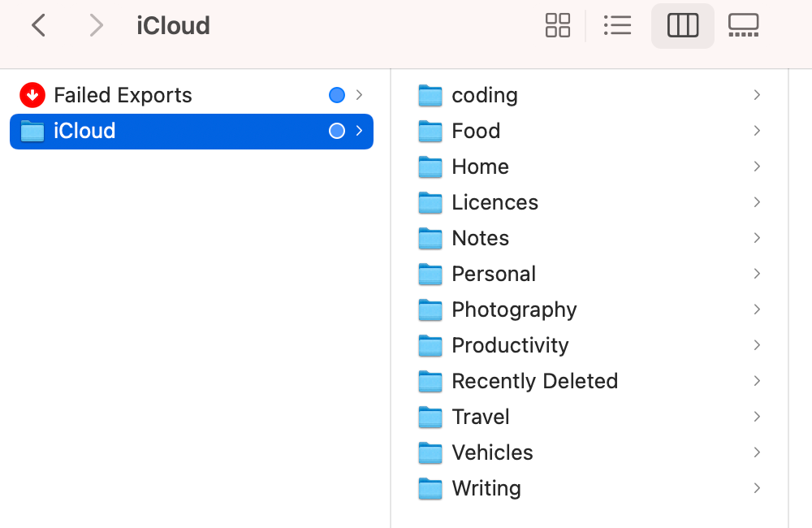Click the forward navigation arrow
Viewport: 812px width, 528px height.
tap(96, 25)
